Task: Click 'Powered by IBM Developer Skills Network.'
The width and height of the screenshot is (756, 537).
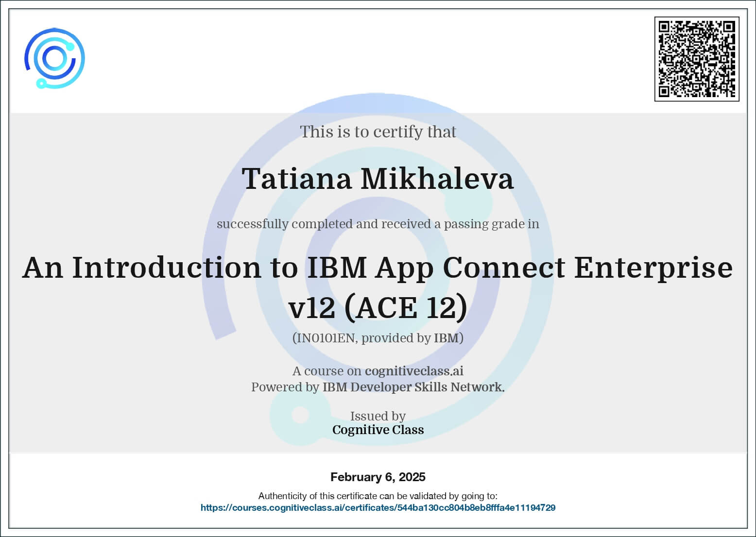Action: click(x=378, y=387)
